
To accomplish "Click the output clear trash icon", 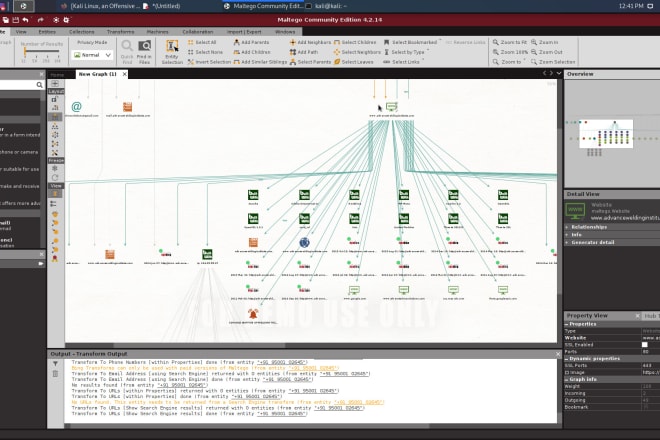I will [x=55, y=374].
